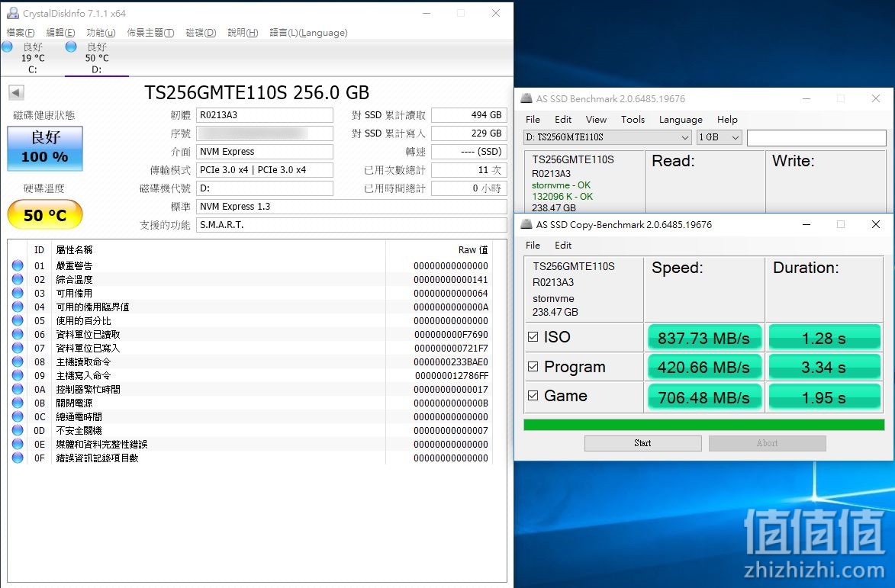Minimize the AS SSD Copy-Benchmark window
Image resolution: width=895 pixels, height=588 pixels.
[x=806, y=225]
